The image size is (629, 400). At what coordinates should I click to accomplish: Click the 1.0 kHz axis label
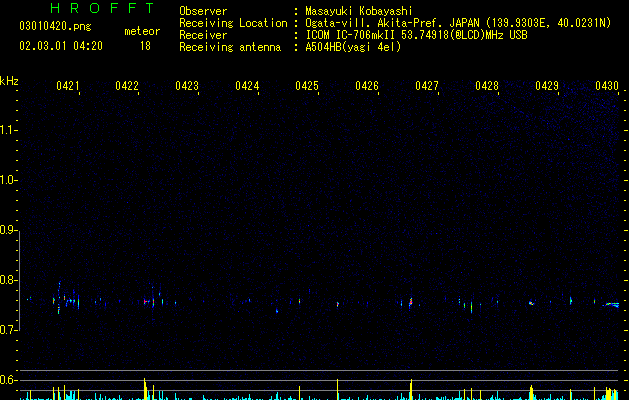[x=8, y=180]
